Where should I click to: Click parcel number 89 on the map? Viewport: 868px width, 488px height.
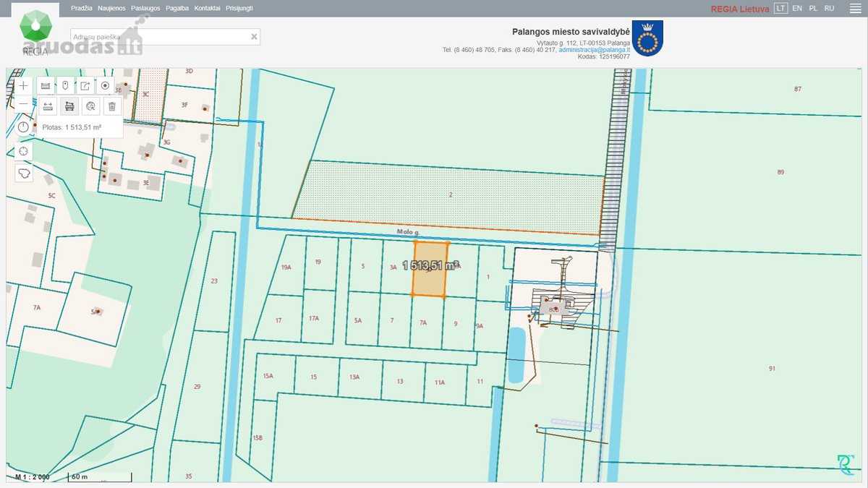780,172
